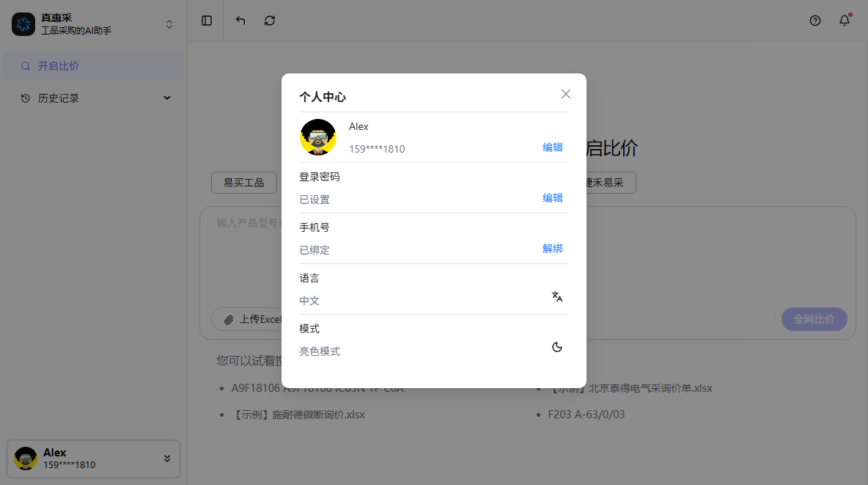This screenshot has height=485, width=868.
Task: Collapse the sidebar using the panel icon
Action: [206, 21]
